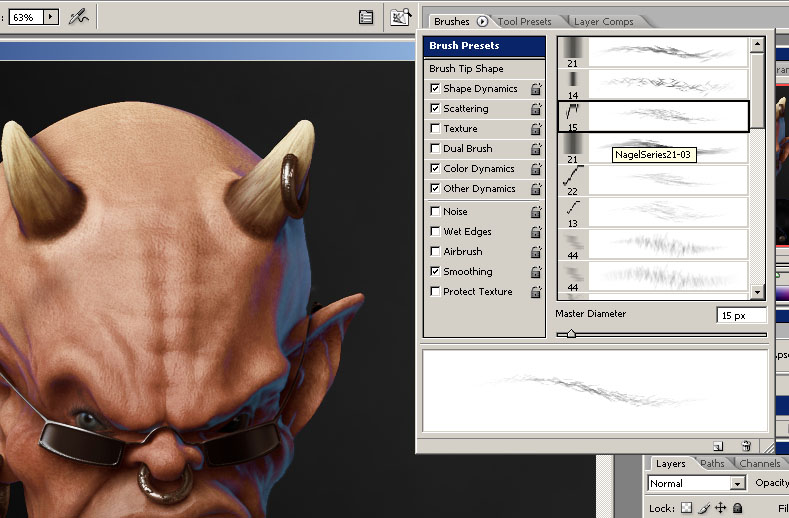Create a new brush with the new-brush icon
Viewport: 789px width, 518px height.
pos(718,446)
